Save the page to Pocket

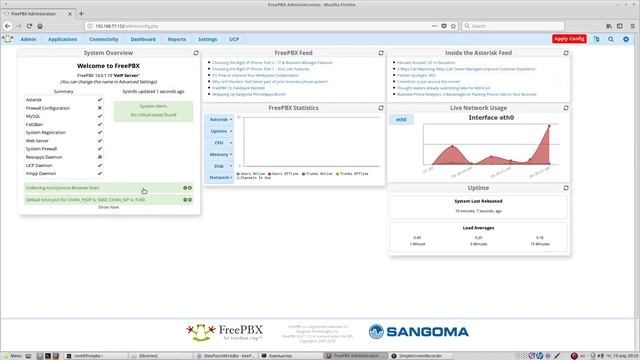444,26
